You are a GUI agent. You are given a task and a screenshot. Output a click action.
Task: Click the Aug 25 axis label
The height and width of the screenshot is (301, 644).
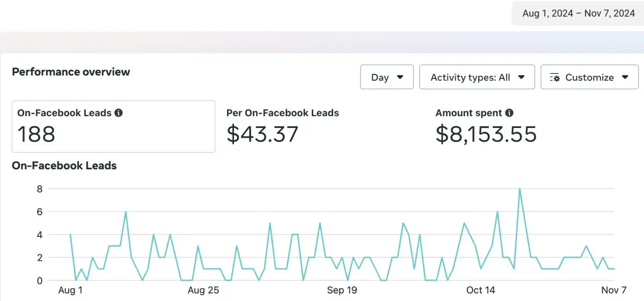coord(203,290)
